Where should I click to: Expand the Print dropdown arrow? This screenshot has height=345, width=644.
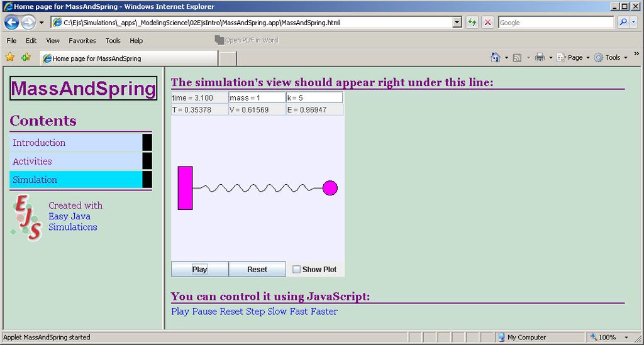(551, 58)
